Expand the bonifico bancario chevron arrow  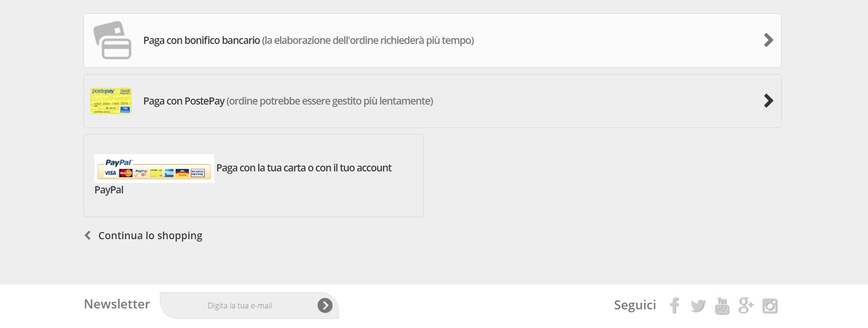coord(768,40)
